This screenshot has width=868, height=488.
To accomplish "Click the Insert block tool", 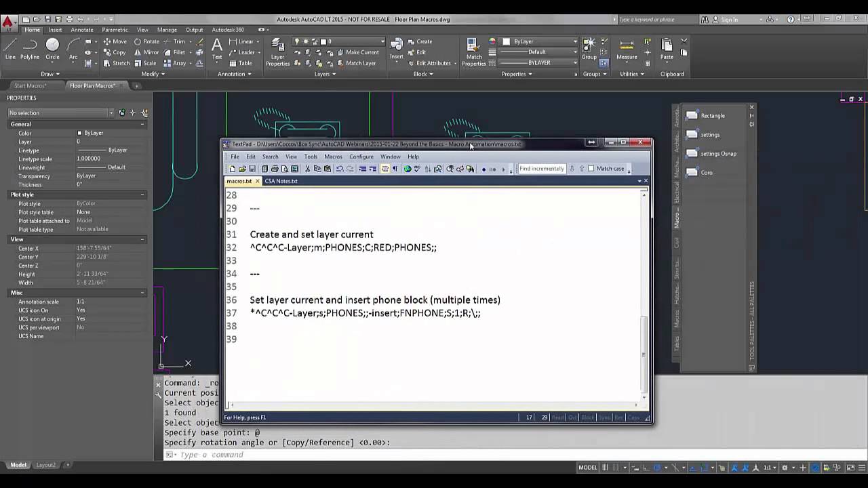I will (396, 49).
